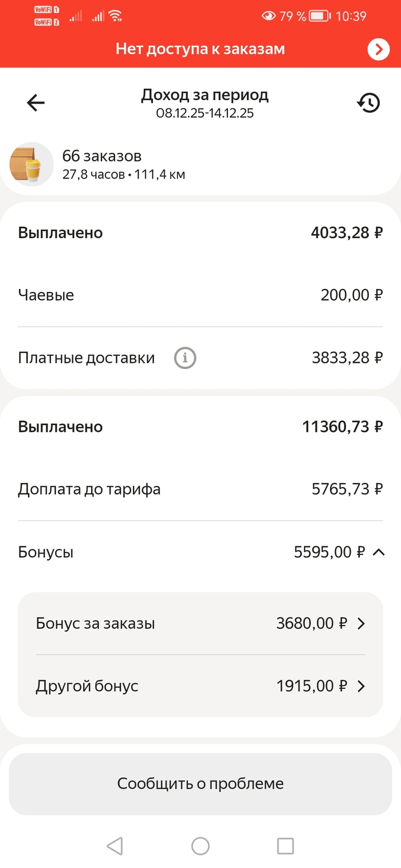Screen dimensions: 401x868
Task: Tap the info icon beside Платные доставки
Action: click(x=185, y=358)
